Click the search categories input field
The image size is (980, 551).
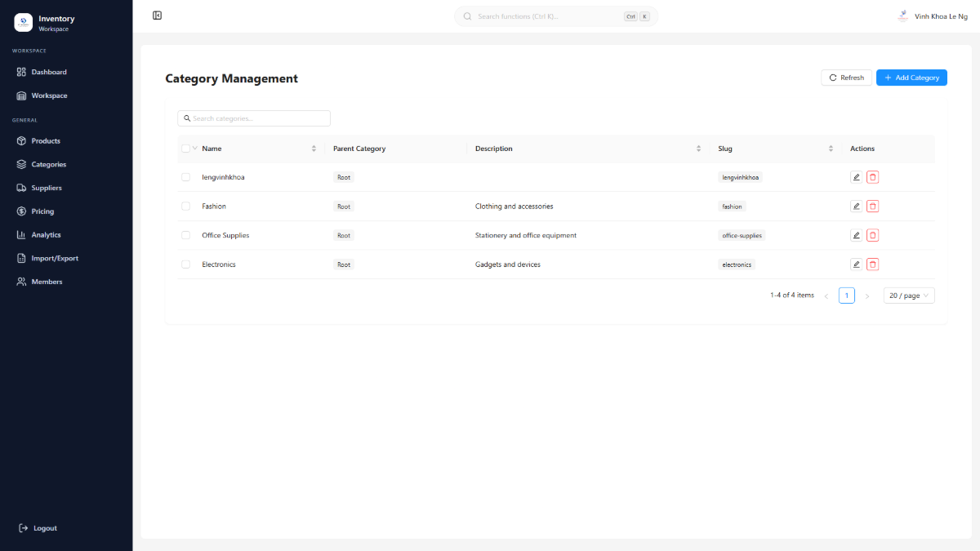[x=253, y=118]
